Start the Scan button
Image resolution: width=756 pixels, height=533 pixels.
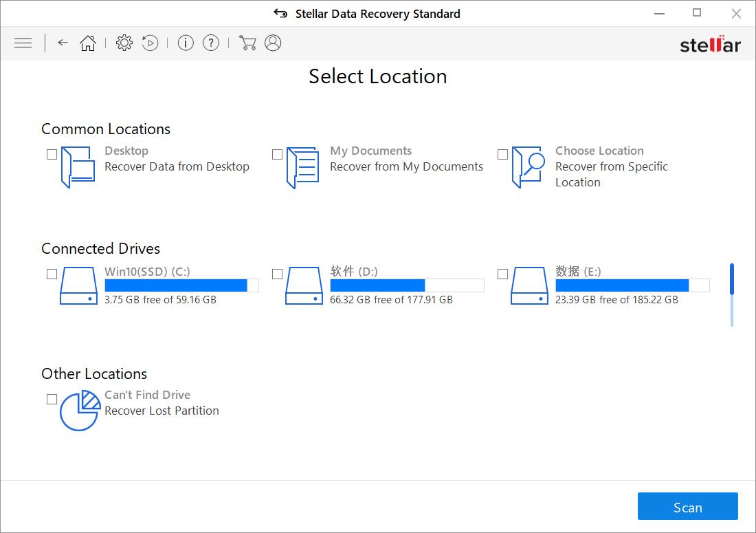click(687, 506)
